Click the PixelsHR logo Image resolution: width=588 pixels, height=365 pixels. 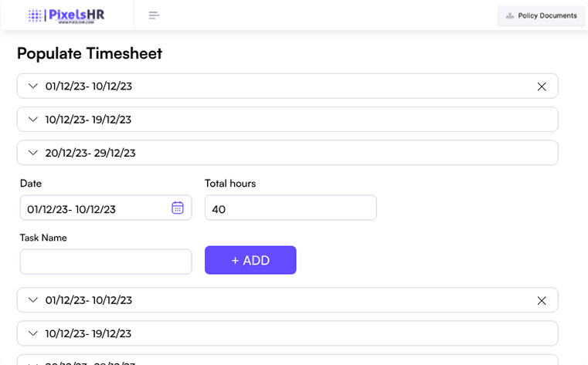(x=66, y=15)
